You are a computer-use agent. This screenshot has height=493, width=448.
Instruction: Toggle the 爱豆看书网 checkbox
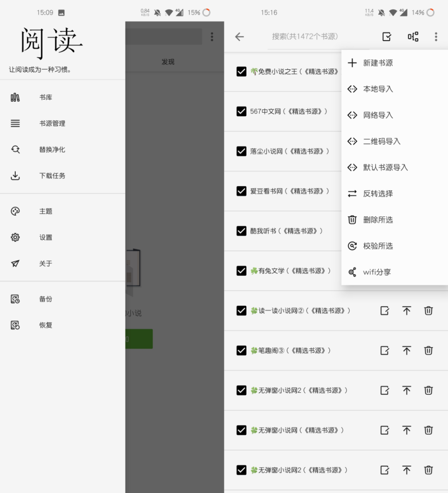[x=241, y=191]
